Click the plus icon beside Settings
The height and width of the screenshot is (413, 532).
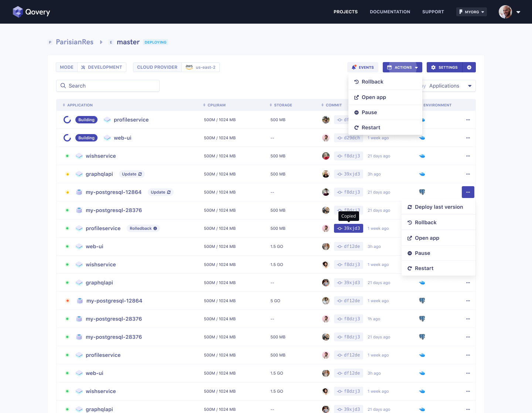click(469, 67)
